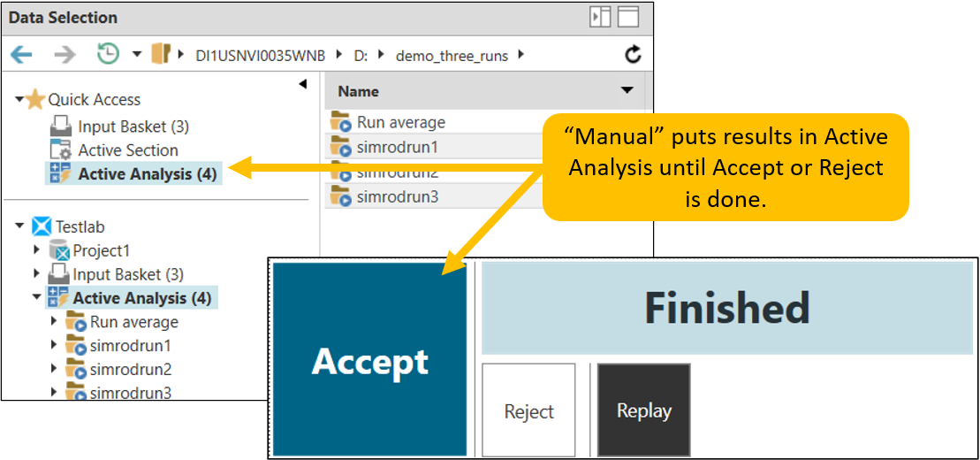Screen dimensions: 980x460
Task: Click the back navigation arrow
Action: [x=21, y=55]
